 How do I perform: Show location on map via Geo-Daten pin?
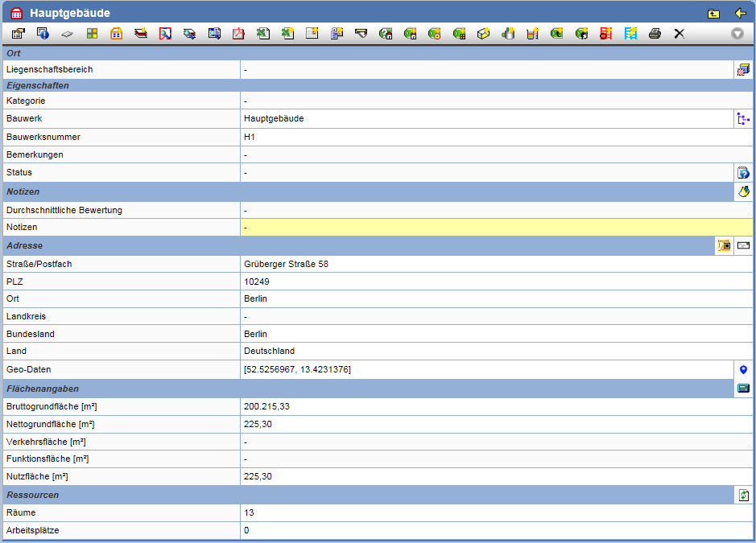[x=743, y=369]
